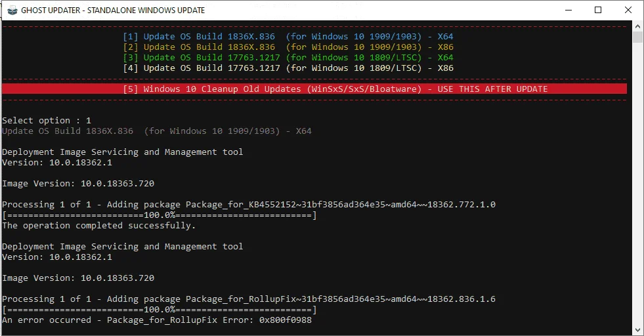This screenshot has height=336, width=644.
Task: Click the 'An error occurred' 0x800f0988 line
Action: pos(157,320)
